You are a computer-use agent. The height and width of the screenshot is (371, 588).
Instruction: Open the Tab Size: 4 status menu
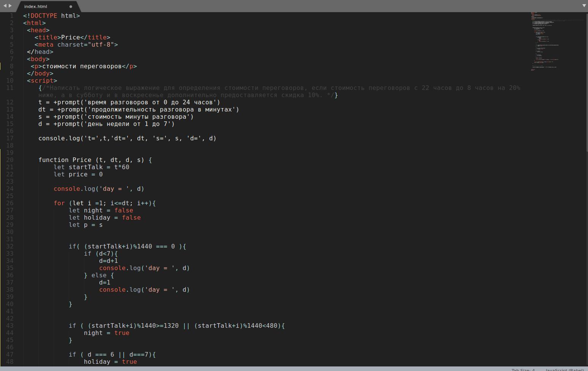click(x=523, y=370)
